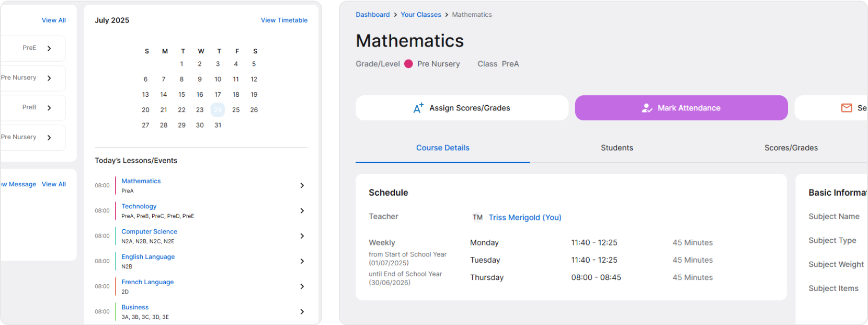Screen dimensions: 868x325
Task: Switch to the Students tab
Action: tap(617, 148)
